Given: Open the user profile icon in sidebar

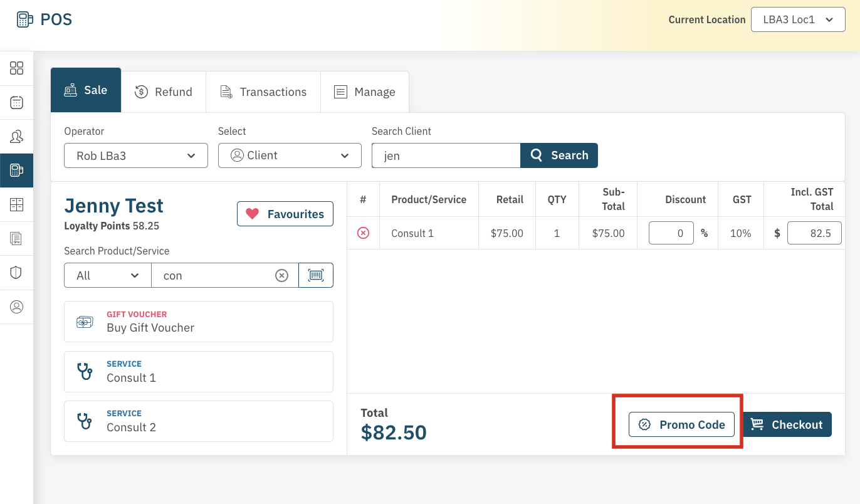Looking at the screenshot, I should tap(17, 307).
